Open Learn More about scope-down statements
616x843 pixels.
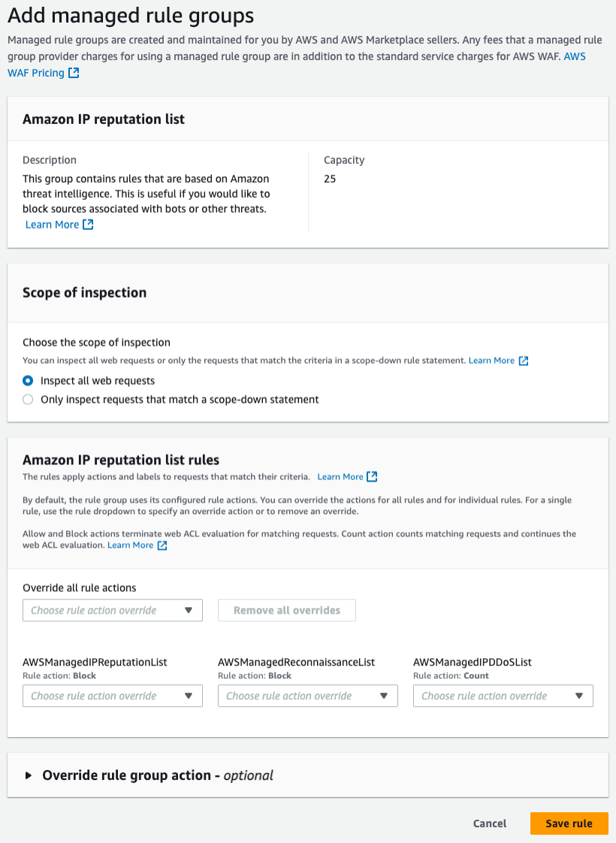(491, 361)
